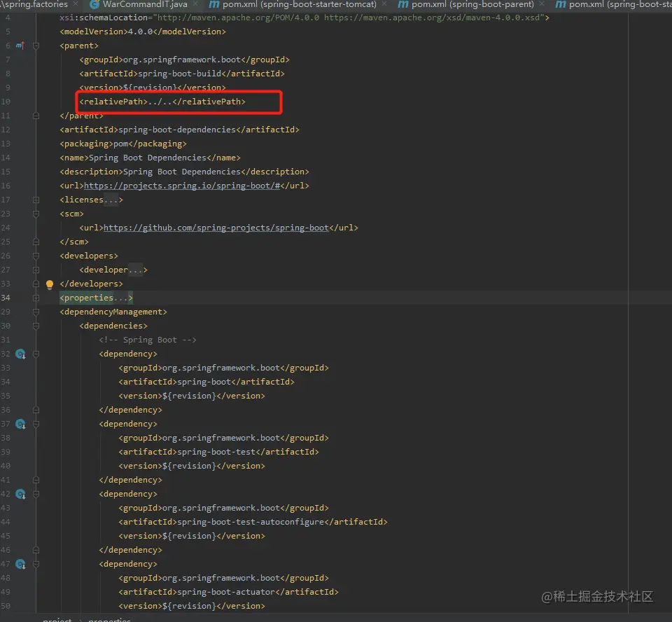Collapse the <parent> block fold marker
Screen dimensions: 672x622
coord(36,46)
